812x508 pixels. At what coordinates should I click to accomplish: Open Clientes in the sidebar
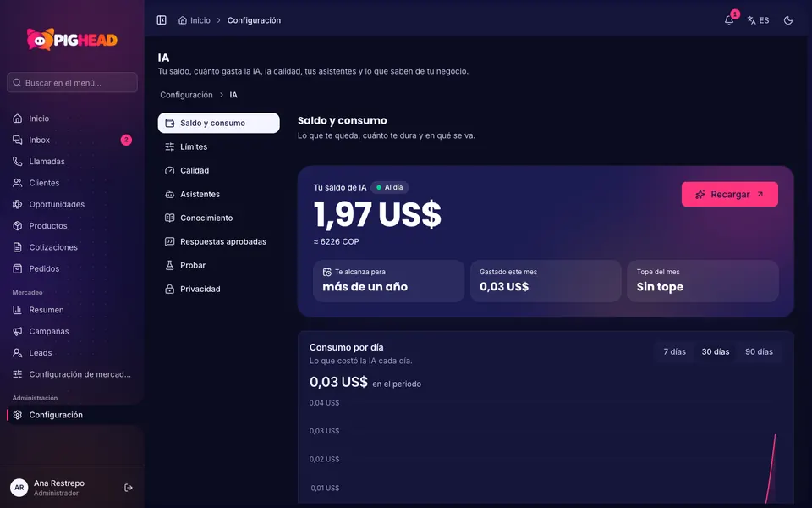point(72,183)
